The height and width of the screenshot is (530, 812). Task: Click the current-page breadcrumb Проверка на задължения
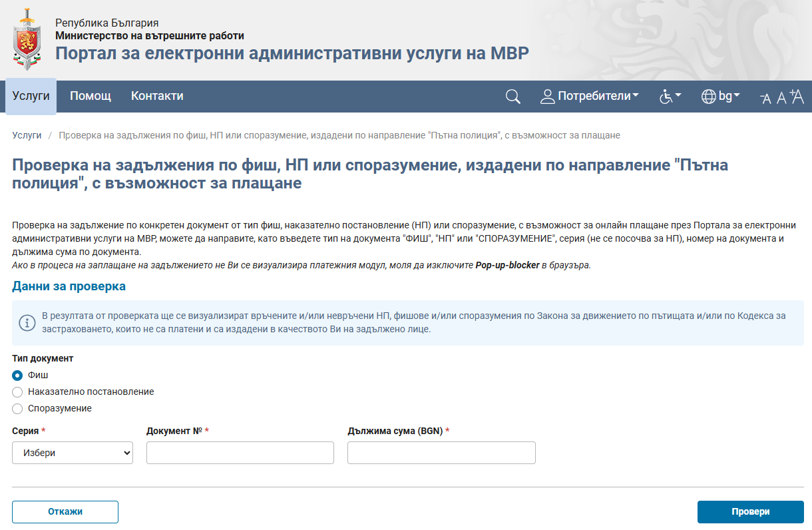click(x=339, y=135)
